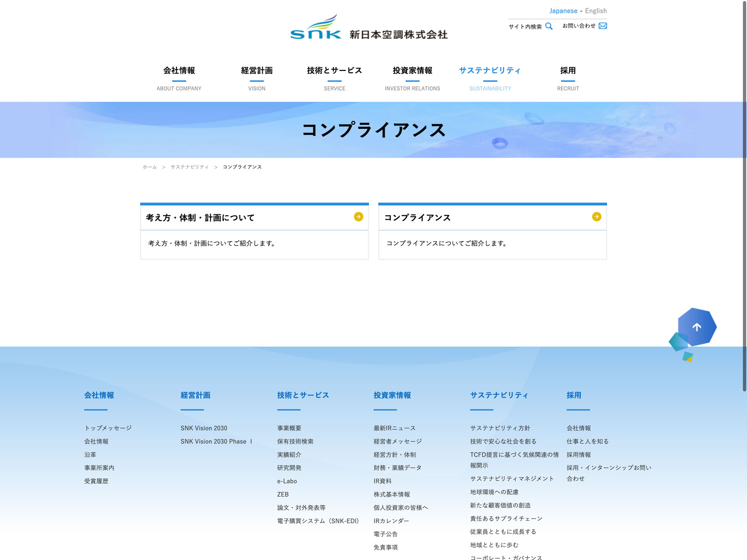Go to サステナビリティ breadcrumb link
The height and width of the screenshot is (560, 747).
(189, 167)
